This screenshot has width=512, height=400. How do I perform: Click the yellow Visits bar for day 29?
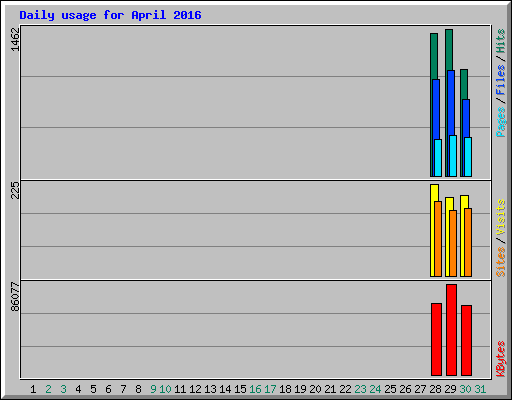click(x=448, y=237)
